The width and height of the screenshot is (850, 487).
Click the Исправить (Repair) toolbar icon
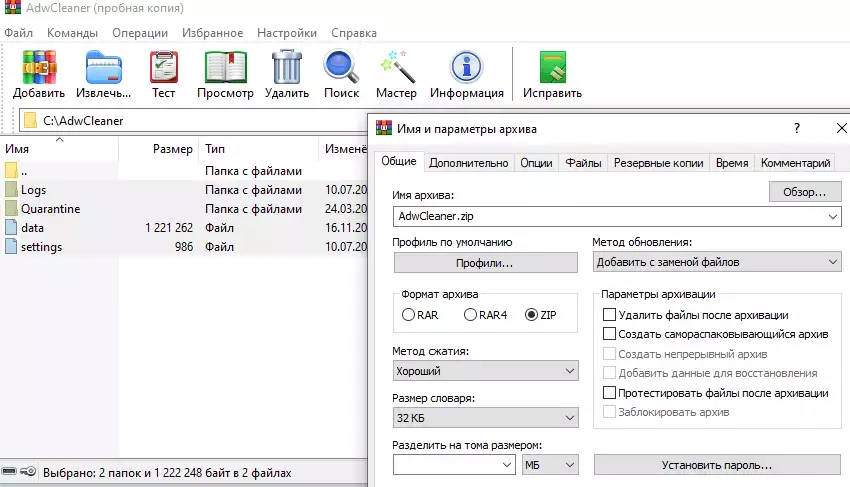552,67
